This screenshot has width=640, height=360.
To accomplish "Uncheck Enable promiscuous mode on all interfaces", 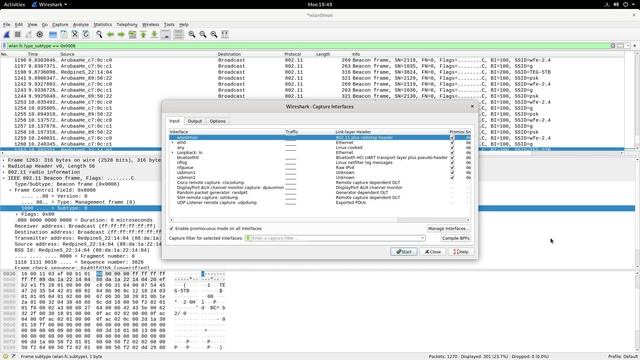I will 171,229.
